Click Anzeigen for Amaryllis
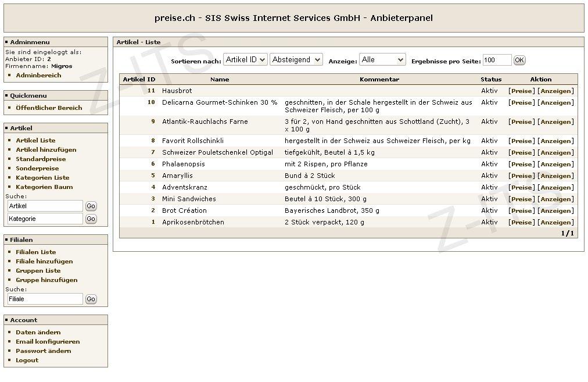The image size is (588, 382). click(555, 176)
